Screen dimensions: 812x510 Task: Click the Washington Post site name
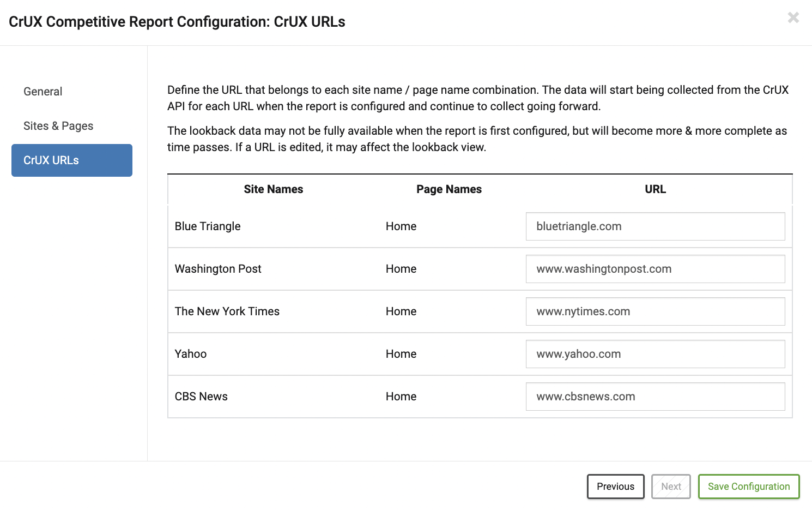tap(218, 269)
